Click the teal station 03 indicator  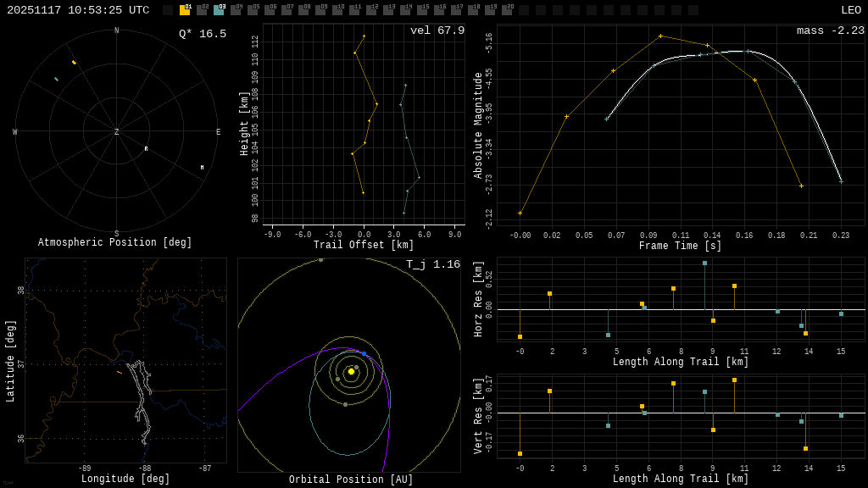pyautogui.click(x=219, y=10)
